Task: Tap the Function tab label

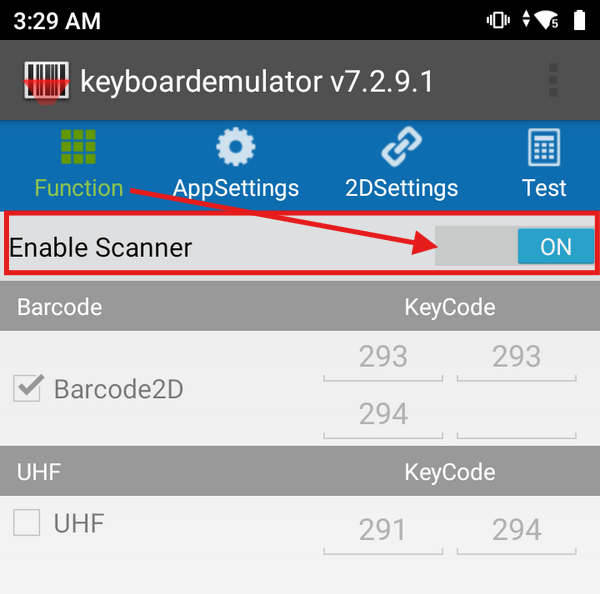Action: [79, 188]
